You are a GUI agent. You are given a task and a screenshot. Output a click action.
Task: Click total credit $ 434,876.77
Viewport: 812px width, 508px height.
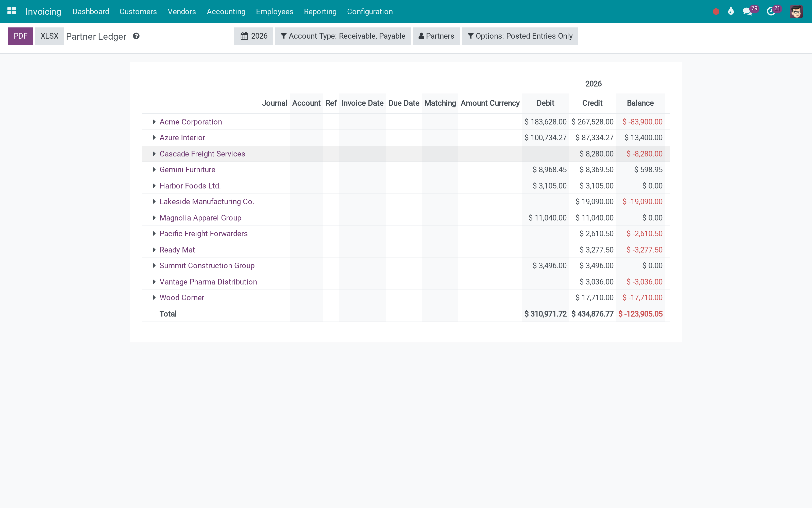coord(592,314)
